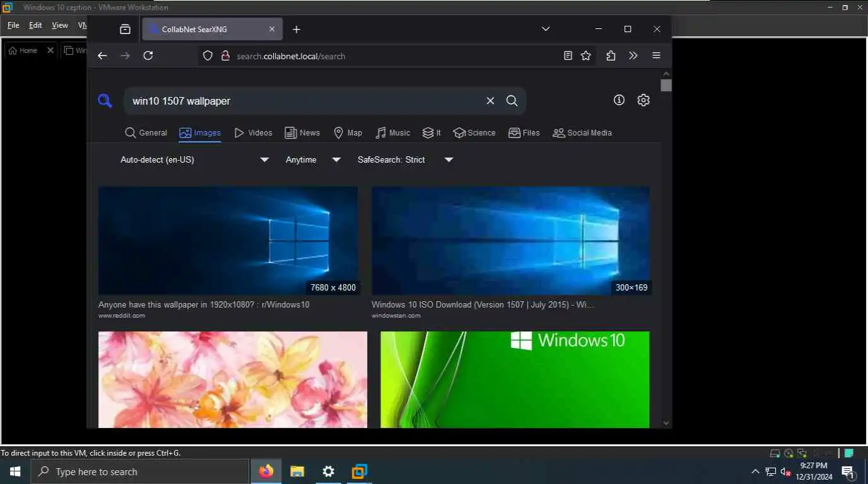Open tracking protection shield icon
The image size is (868, 484).
click(x=208, y=55)
